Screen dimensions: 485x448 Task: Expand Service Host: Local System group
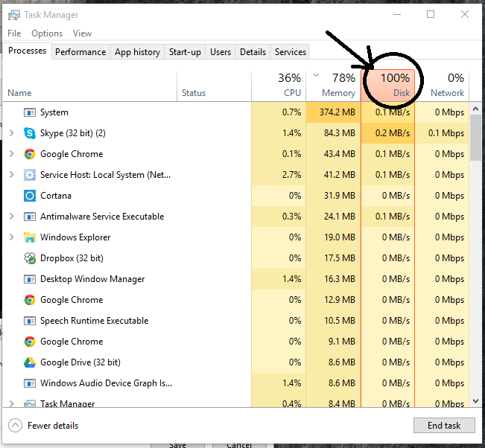point(12,175)
